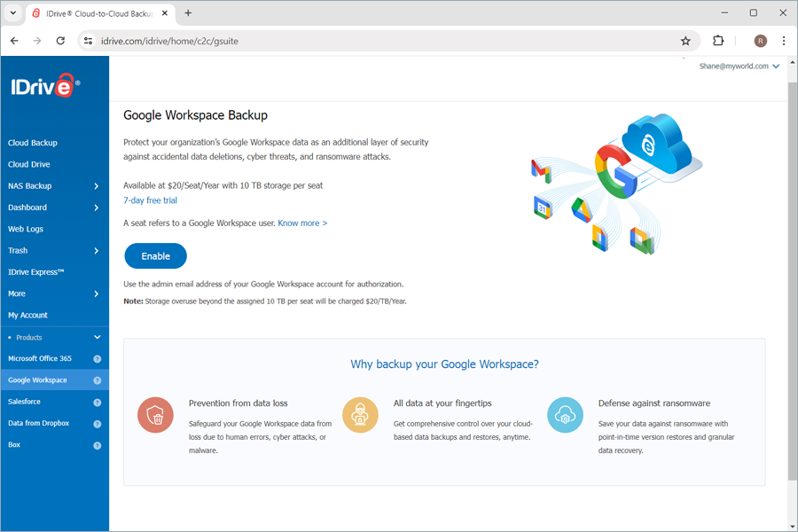Close the IDrive Cloud-to-Cloud Backup tab
The height and width of the screenshot is (532, 798).
[x=165, y=13]
